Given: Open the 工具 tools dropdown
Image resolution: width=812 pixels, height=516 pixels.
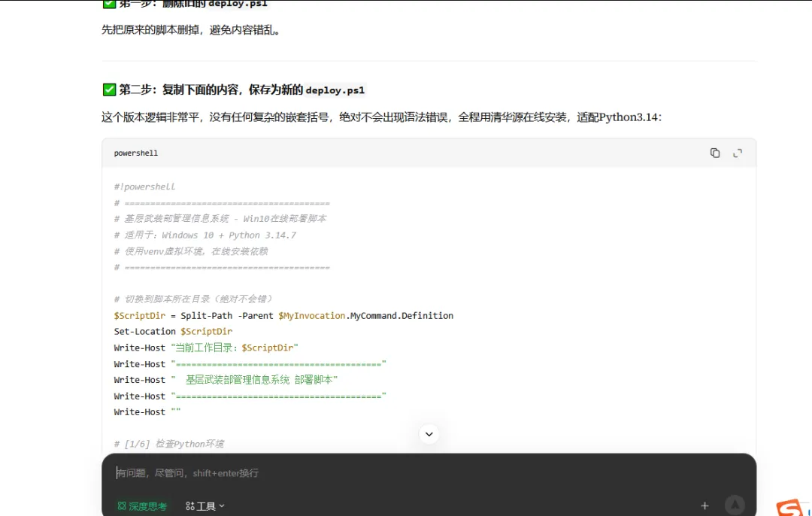Looking at the screenshot, I should [205, 506].
